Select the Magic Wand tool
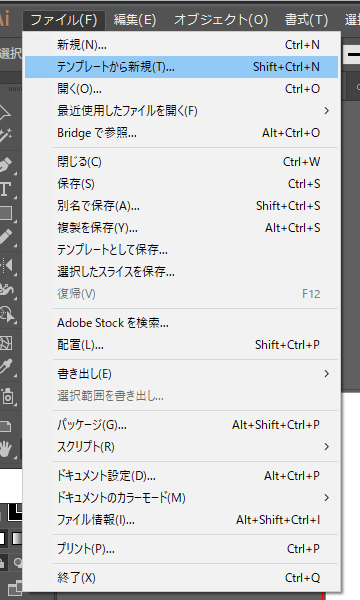The width and height of the screenshot is (360, 600). point(6,136)
